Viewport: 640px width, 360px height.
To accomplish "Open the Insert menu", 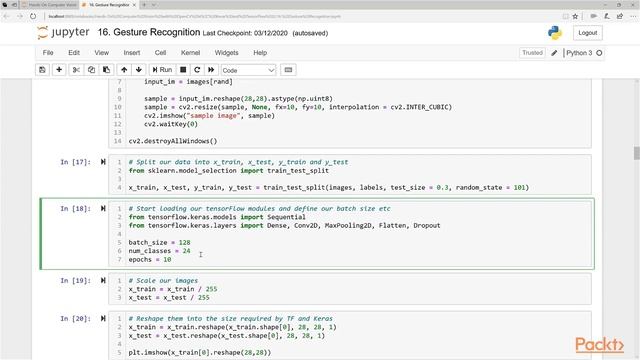I will pos(132,53).
